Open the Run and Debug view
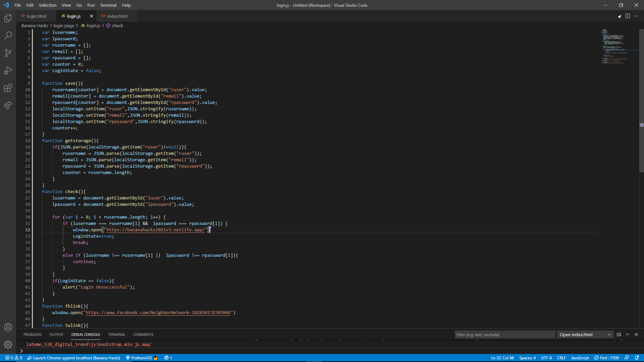Screen dimensions: 644x362 pos(8,70)
